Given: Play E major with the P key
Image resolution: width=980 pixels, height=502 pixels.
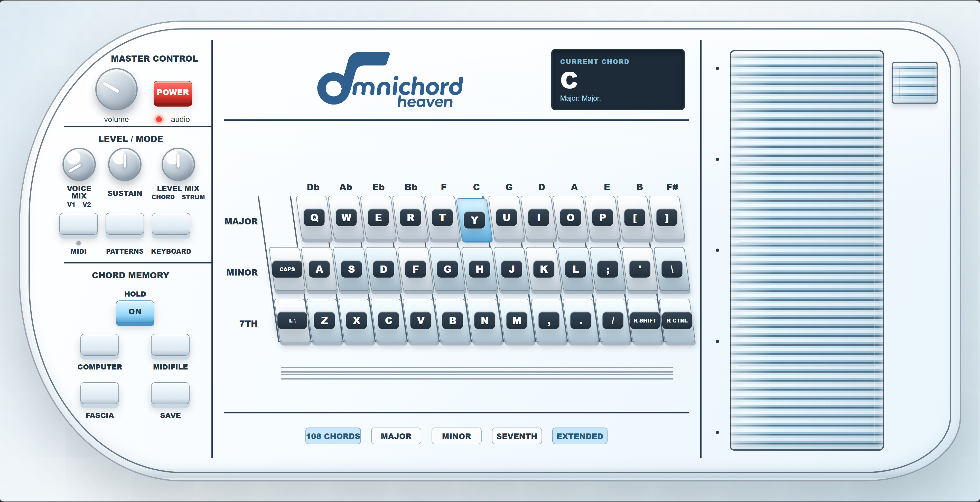Looking at the screenshot, I should pyautogui.click(x=603, y=218).
